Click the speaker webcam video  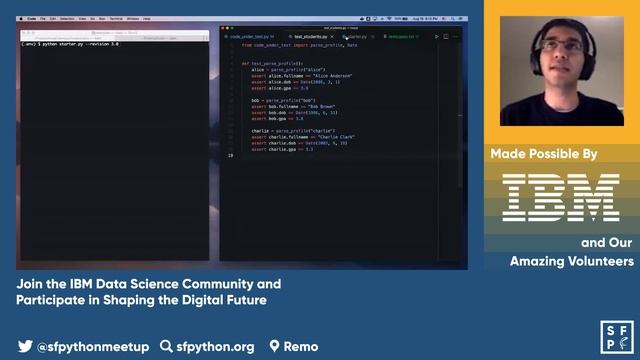point(562,71)
